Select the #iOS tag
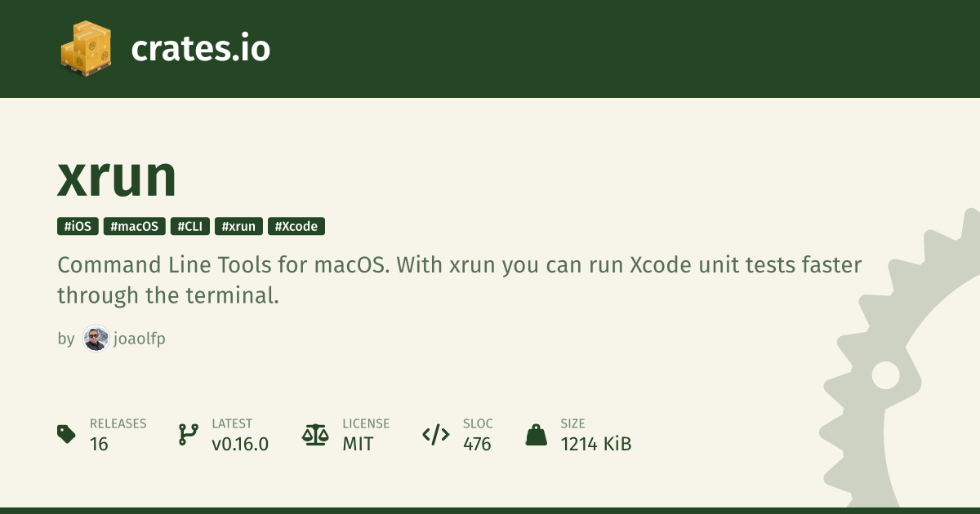The image size is (980, 514). pos(78,227)
